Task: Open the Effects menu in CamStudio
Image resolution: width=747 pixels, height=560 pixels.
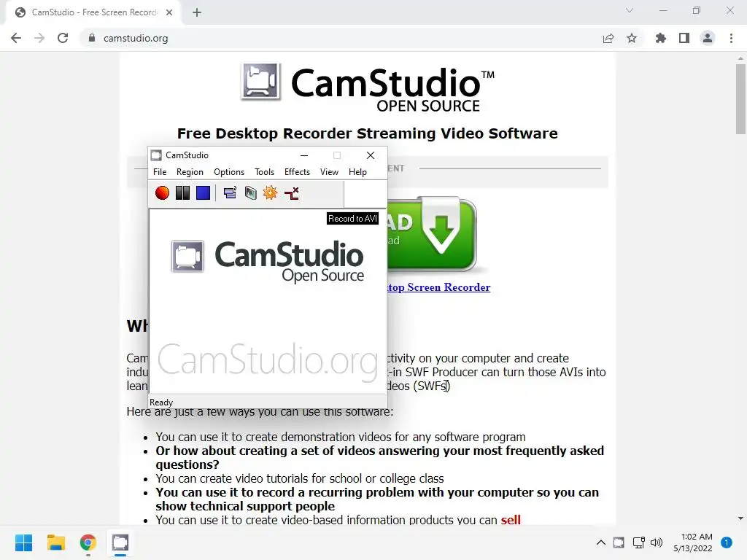Action: (297, 172)
